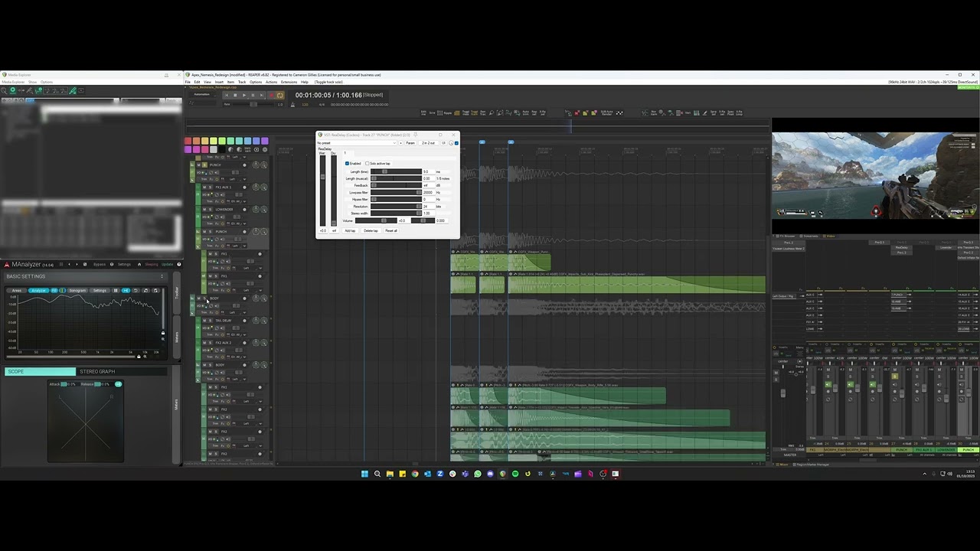This screenshot has width=980, height=551.
Task: Click the video preview of the game footage
Action: click(876, 177)
